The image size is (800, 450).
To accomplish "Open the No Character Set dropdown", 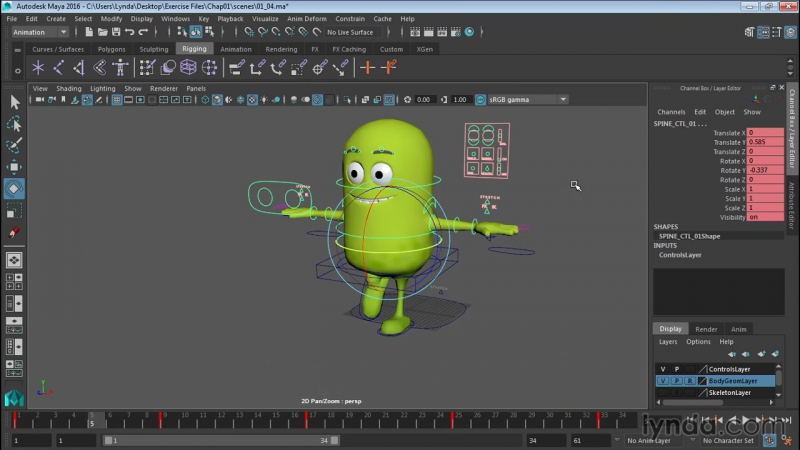I will click(x=728, y=440).
